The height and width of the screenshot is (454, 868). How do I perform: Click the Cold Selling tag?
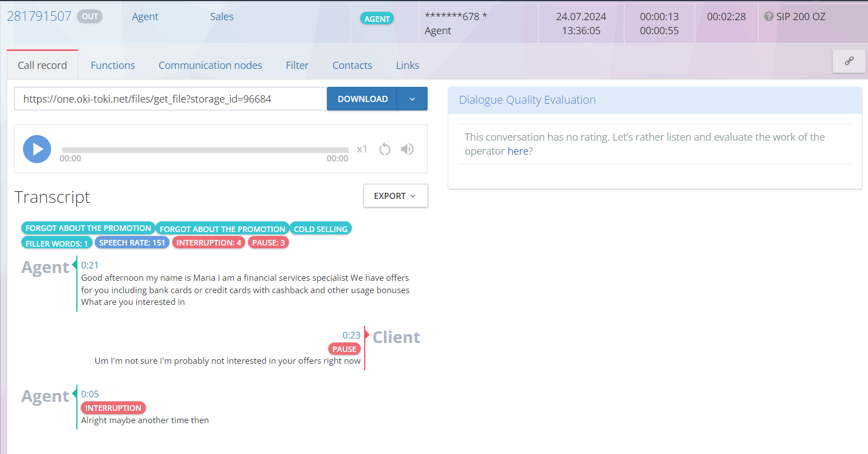pos(320,229)
